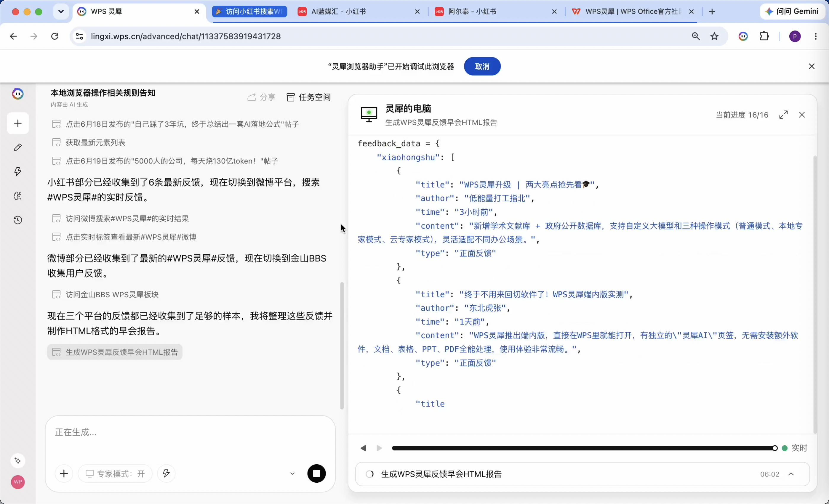Open the pencil edit icon in the sidebar
Viewport: 829px width, 504px height.
[x=18, y=147]
